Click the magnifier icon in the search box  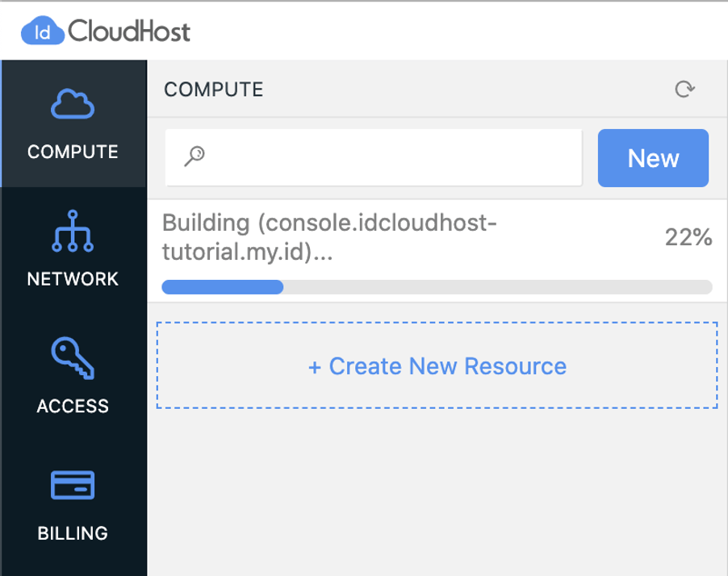click(x=192, y=157)
